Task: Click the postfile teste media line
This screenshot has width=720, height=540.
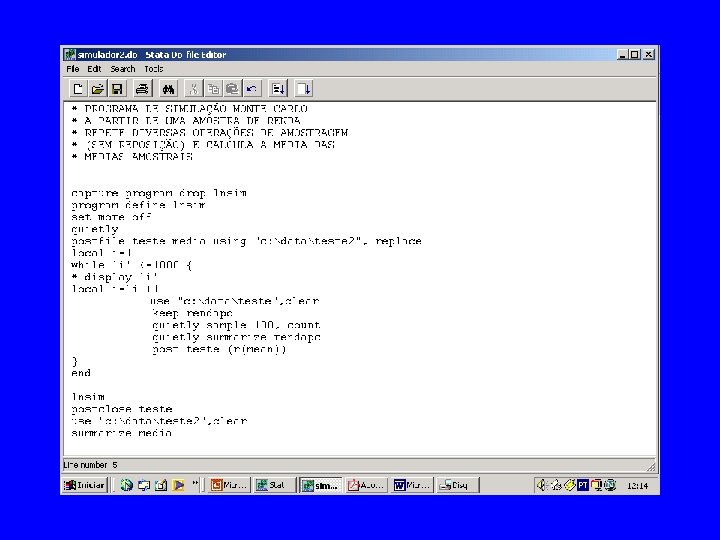Action: [x=246, y=241]
